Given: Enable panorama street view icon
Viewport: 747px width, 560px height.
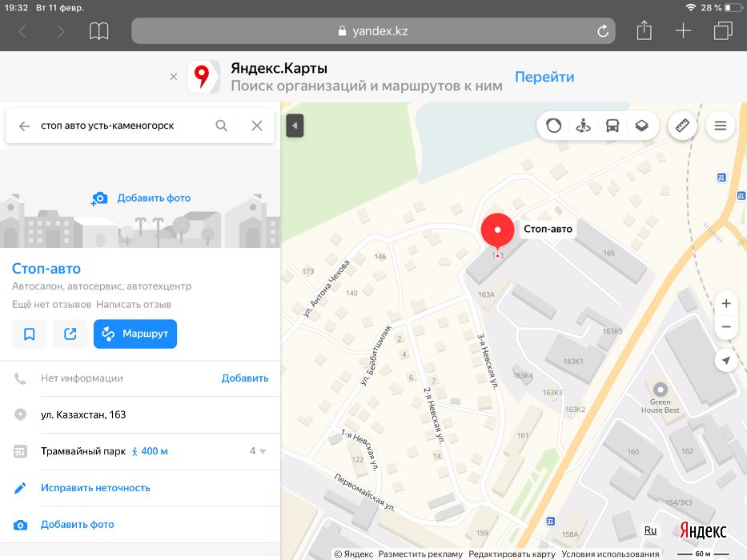Looking at the screenshot, I should point(583,126).
